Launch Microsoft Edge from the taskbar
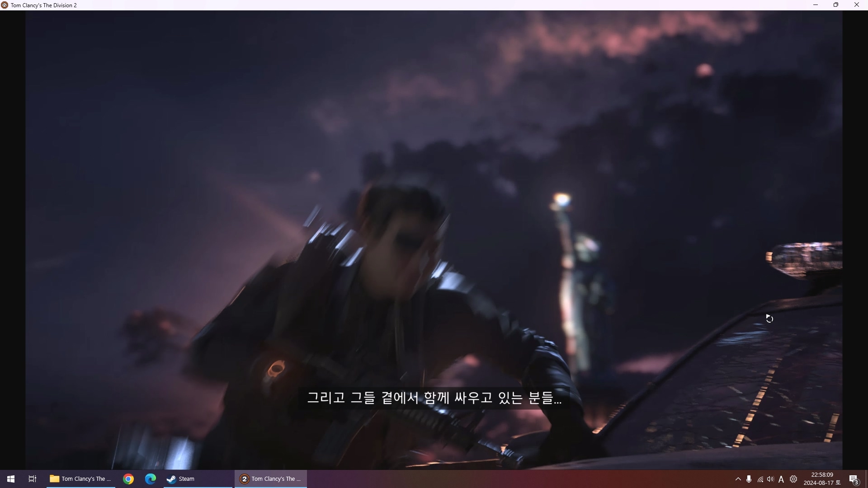868x488 pixels. click(x=151, y=479)
